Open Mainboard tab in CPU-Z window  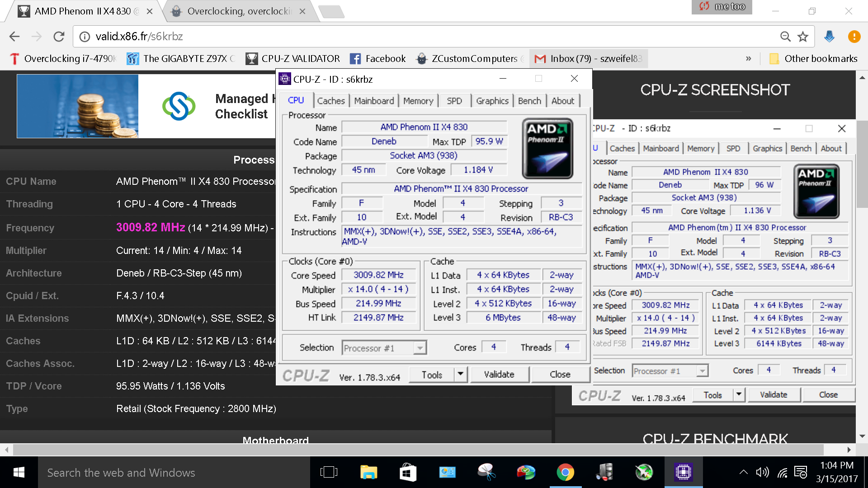click(374, 101)
